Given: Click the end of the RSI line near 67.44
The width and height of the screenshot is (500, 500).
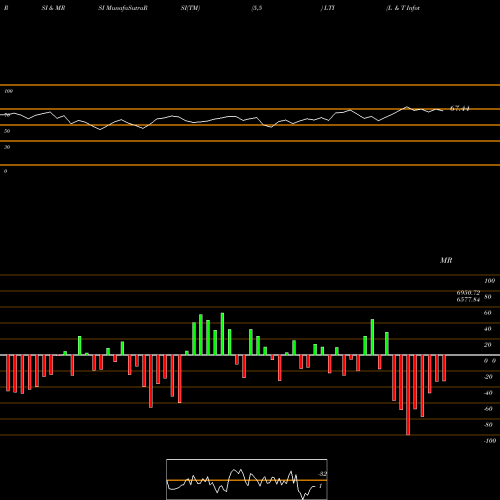Looking at the screenshot, I should pos(442,110).
